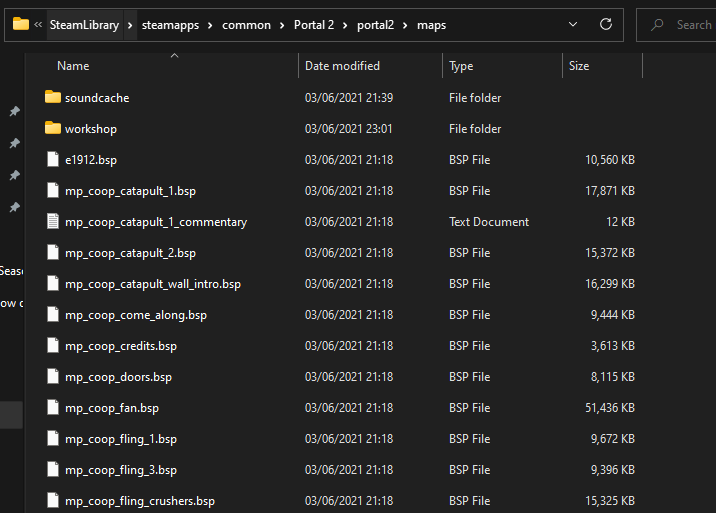Expand chevron after SteamLibrary breadcrumb

130,25
